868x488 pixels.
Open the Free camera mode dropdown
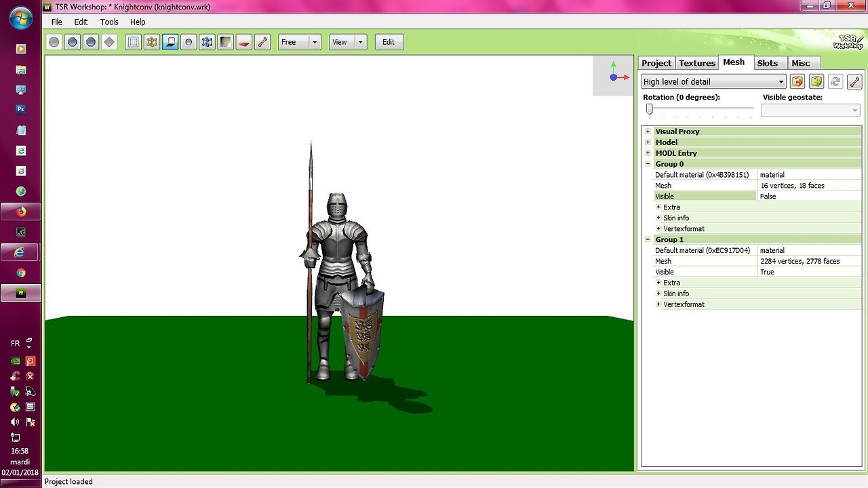click(x=299, y=42)
